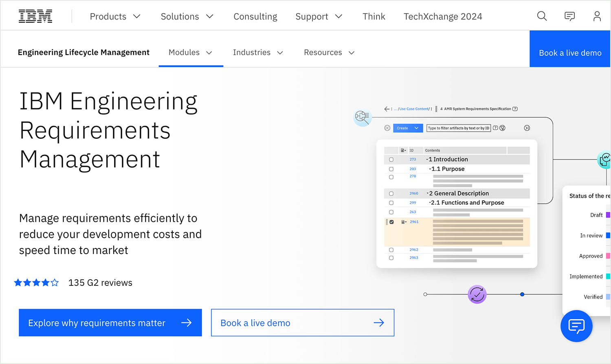Tick the checkbox for row 203
The image size is (611, 364).
[391, 169]
